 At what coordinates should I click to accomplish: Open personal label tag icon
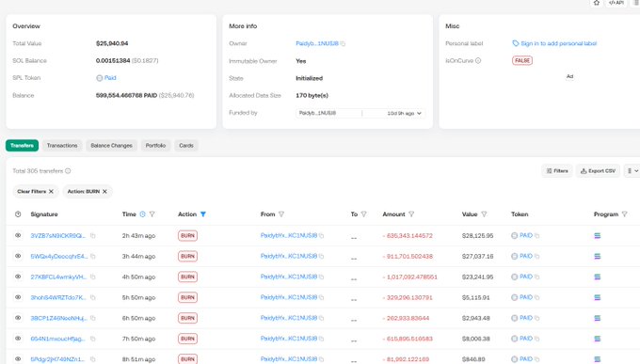coord(516,43)
